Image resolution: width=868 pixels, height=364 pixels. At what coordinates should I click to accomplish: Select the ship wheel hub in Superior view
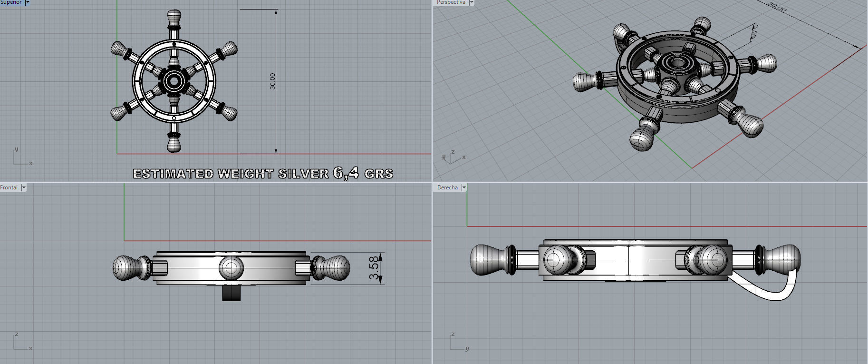click(174, 81)
